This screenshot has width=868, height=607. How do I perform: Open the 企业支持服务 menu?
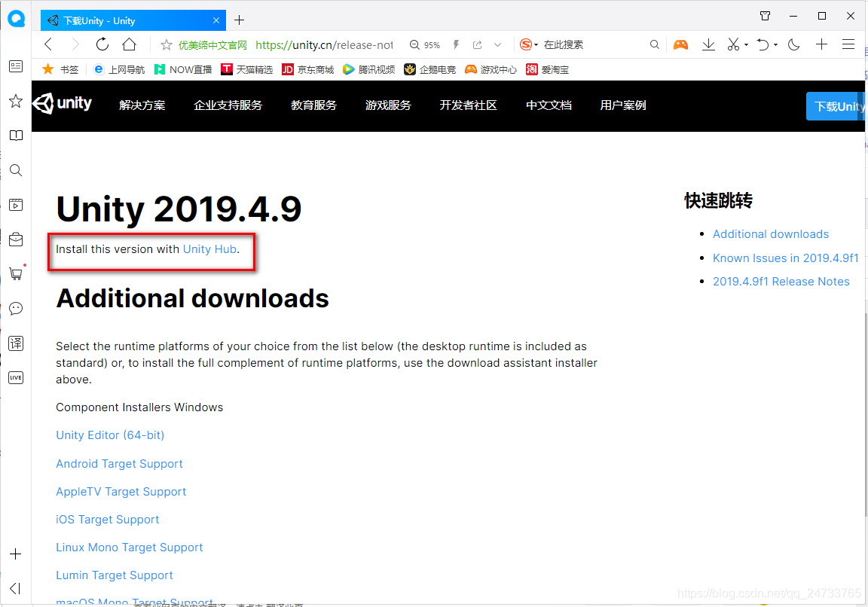228,105
